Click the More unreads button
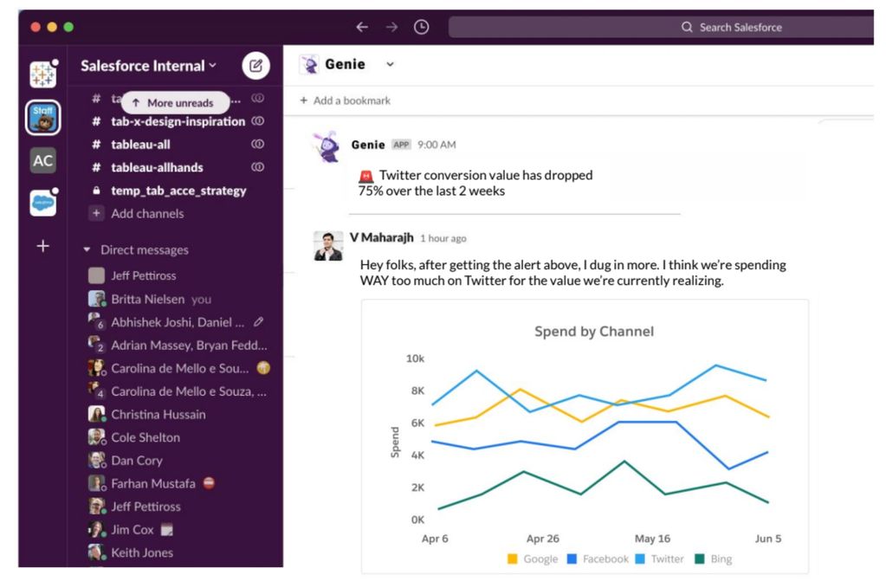Image resolution: width=886 pixels, height=588 pixels. tap(174, 102)
